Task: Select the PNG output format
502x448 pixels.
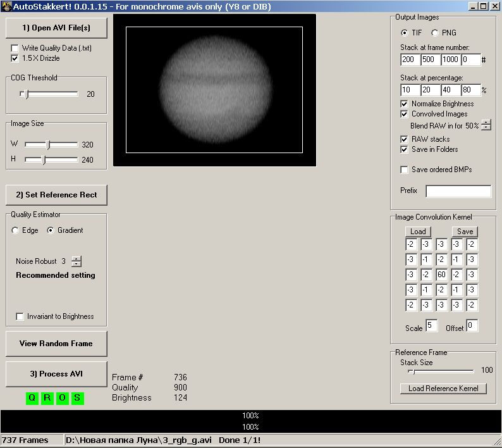Action: click(x=435, y=33)
